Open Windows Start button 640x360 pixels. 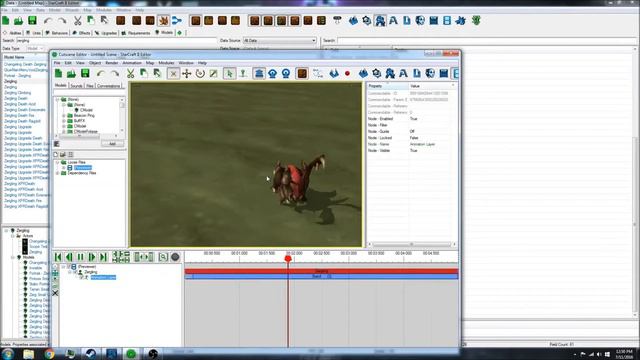point(7,354)
